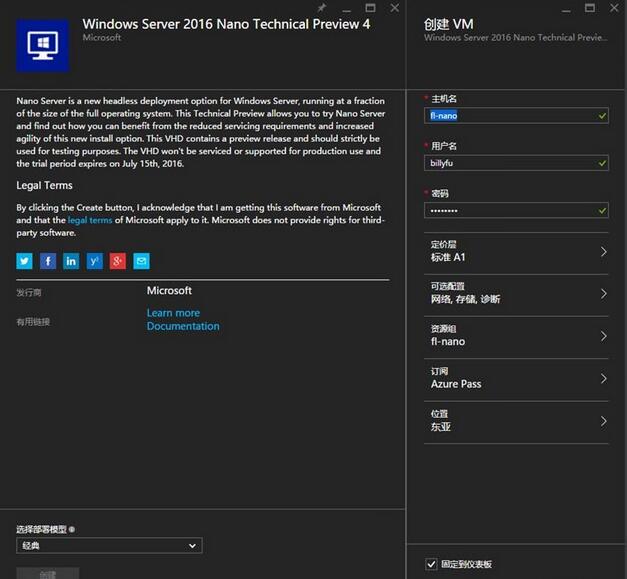627x579 pixels.
Task: Click the info icon next to 选择部署模型
Action: [72, 529]
